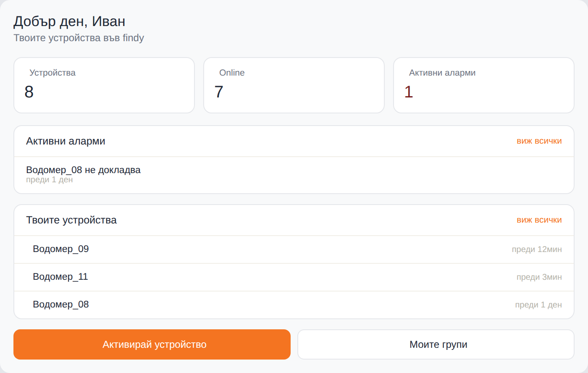Follow "виж всички" link in Твоите устройства panel
The image size is (588, 373).
point(539,220)
